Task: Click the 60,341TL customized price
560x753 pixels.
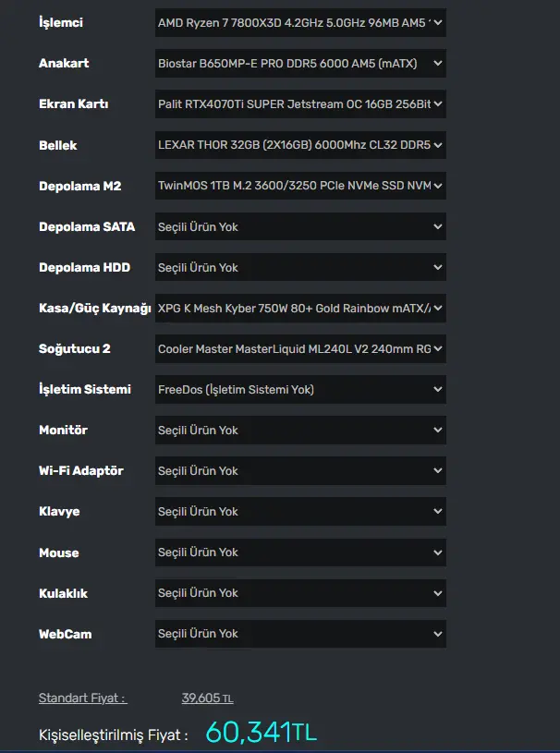Action: tap(262, 733)
